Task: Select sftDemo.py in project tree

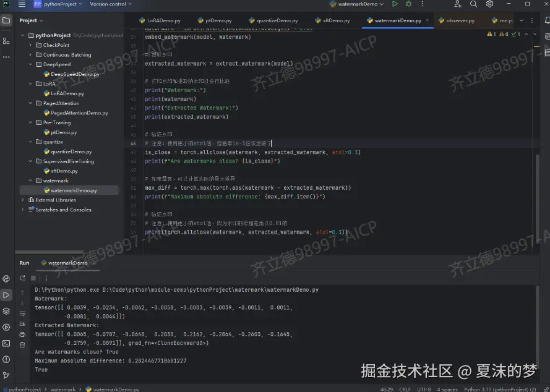Action: pyautogui.click(x=61, y=171)
